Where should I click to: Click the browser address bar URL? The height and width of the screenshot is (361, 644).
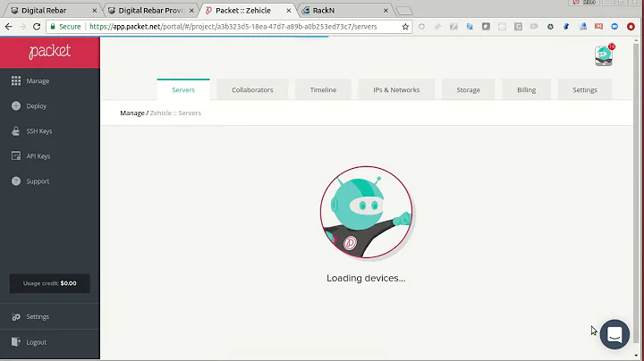tap(233, 27)
